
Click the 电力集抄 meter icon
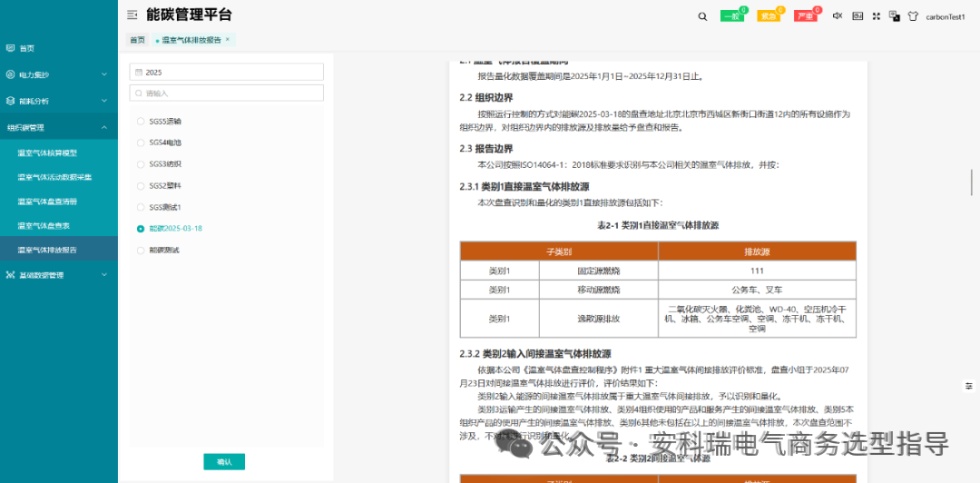pos(10,74)
